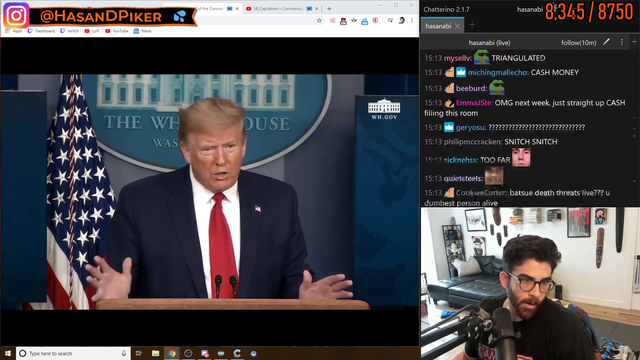Click the taskbar search microphone icon
Viewport: 640px width, 360px height.
pyautogui.click(x=124, y=353)
